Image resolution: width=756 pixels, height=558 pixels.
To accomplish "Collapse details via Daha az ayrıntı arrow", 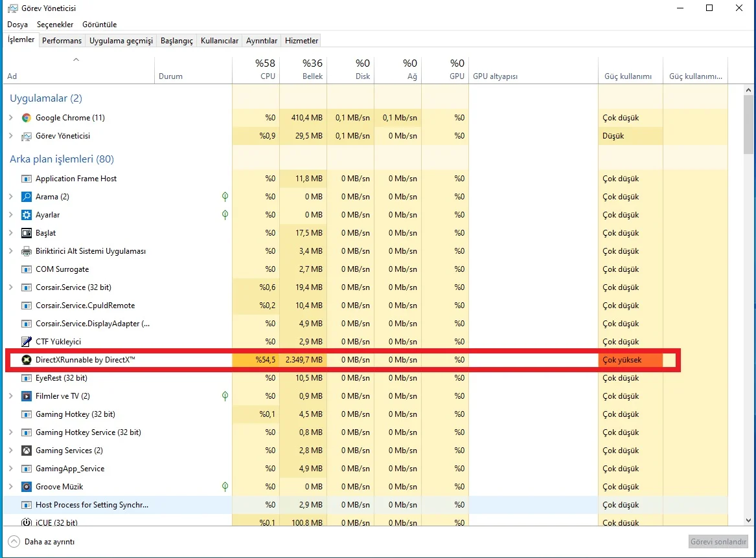I will point(14,542).
